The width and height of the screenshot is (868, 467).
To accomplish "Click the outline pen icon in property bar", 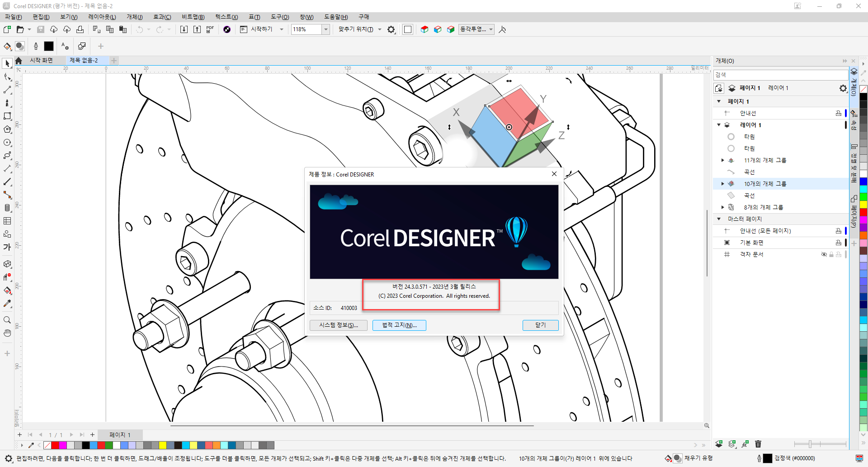I will [x=36, y=46].
